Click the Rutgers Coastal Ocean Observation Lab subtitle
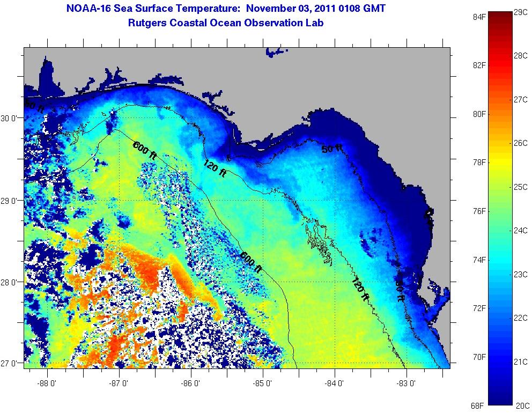Image resolution: width=532 pixels, height=413 pixels. pyautogui.click(x=226, y=23)
